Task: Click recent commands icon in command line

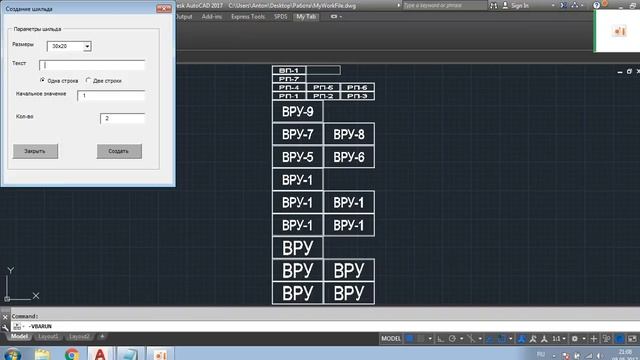Action: (18, 326)
